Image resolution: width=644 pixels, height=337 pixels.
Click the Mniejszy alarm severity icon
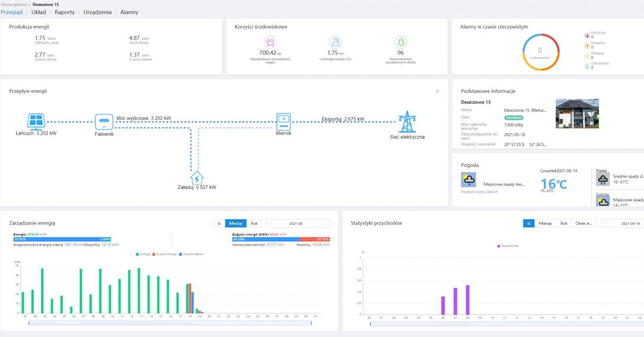(x=587, y=56)
